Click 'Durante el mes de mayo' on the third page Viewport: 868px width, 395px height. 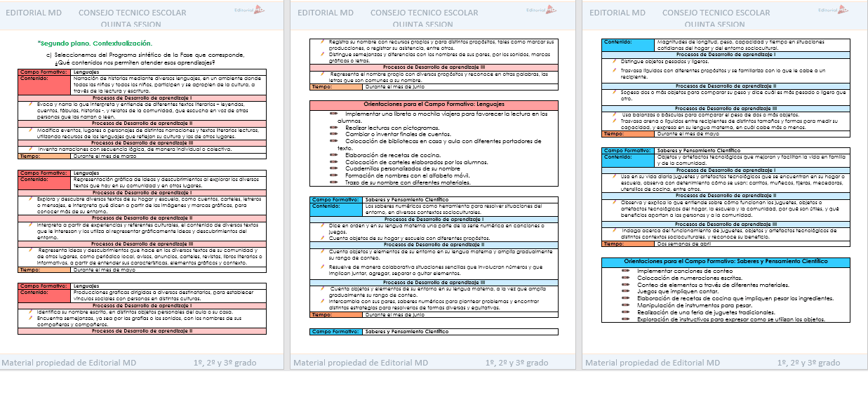[x=752, y=133]
